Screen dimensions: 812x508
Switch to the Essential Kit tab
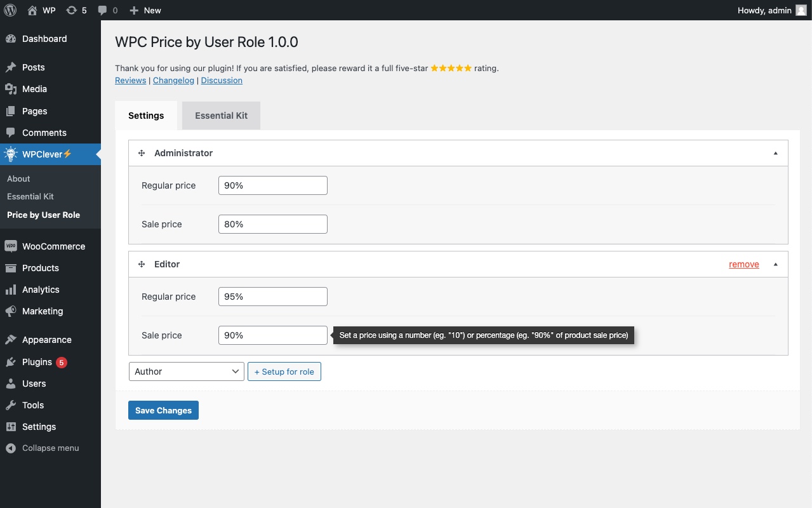click(x=221, y=116)
